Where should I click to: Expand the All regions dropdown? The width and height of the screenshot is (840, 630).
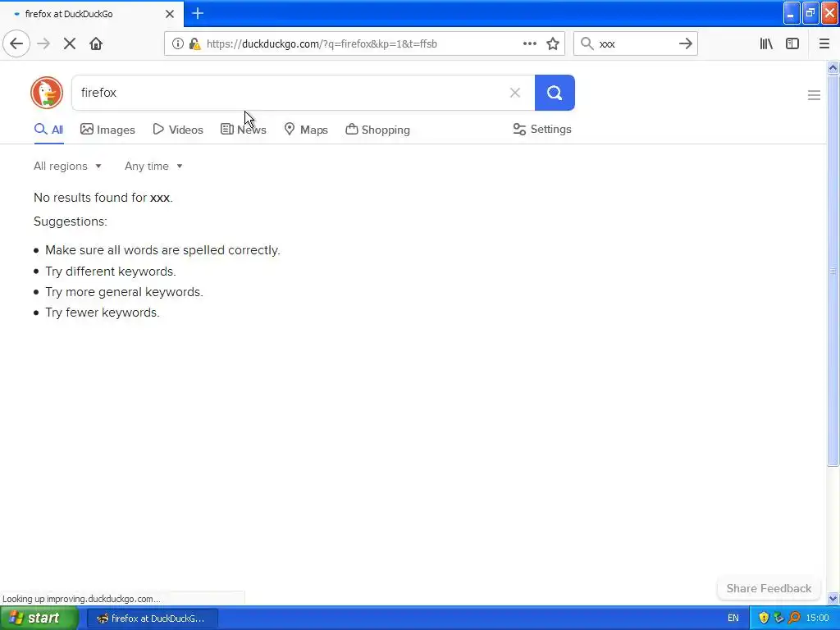tap(67, 166)
